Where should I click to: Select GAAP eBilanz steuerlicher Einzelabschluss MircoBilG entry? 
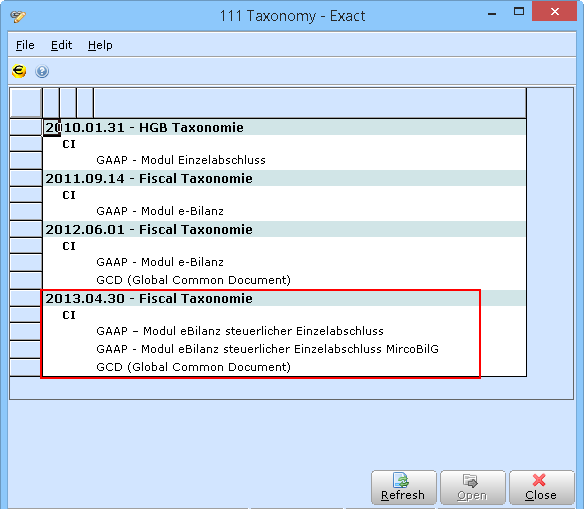(267, 349)
